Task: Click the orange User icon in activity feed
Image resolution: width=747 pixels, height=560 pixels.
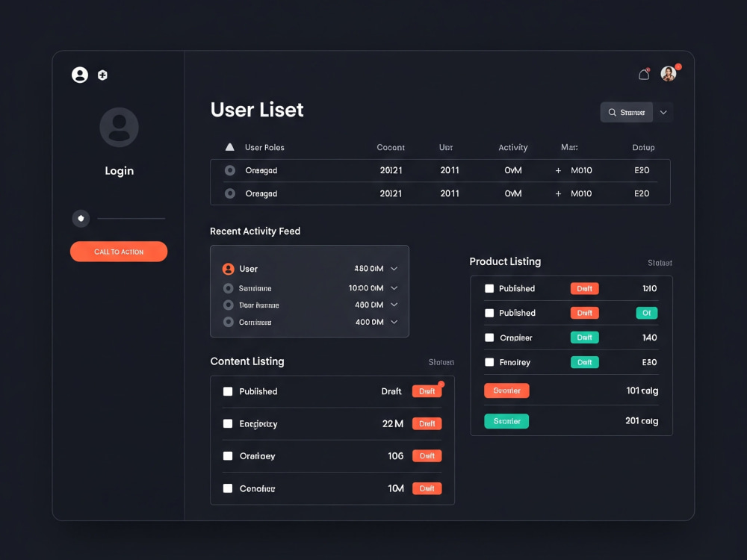Action: 228,269
